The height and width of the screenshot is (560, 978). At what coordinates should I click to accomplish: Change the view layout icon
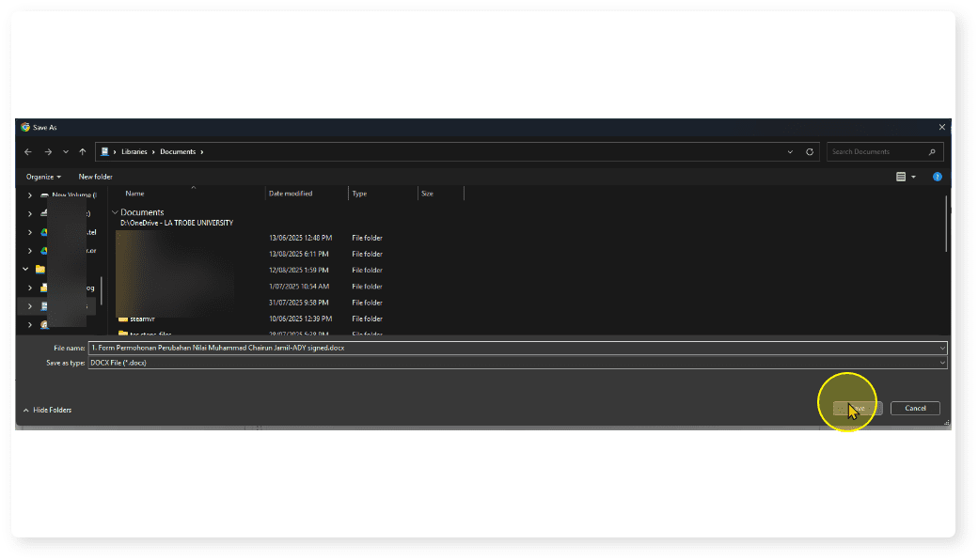[901, 177]
